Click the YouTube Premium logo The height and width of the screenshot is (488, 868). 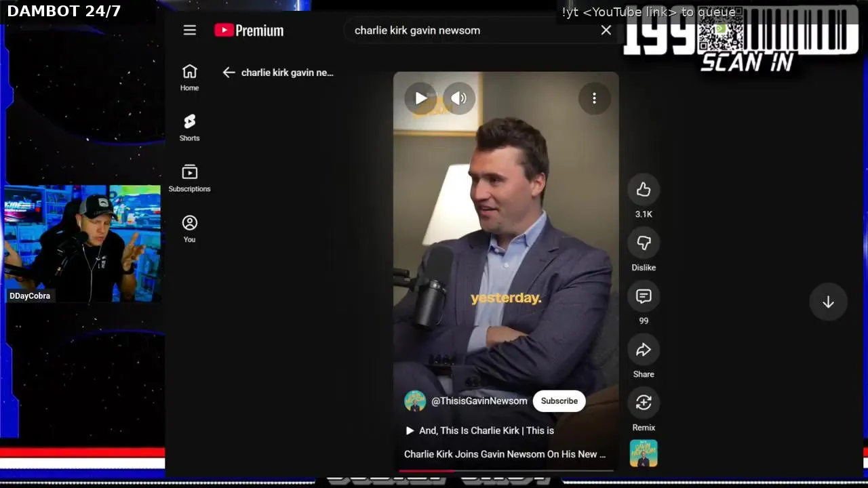click(x=249, y=30)
